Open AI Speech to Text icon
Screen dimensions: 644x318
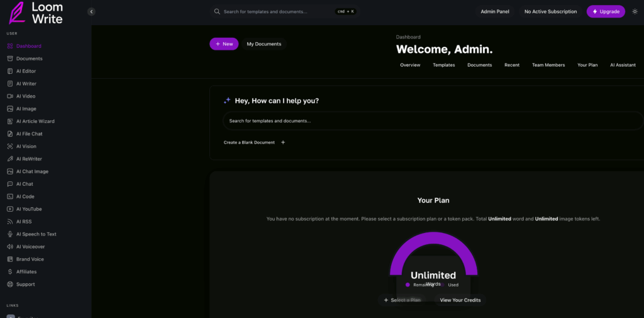click(10, 234)
